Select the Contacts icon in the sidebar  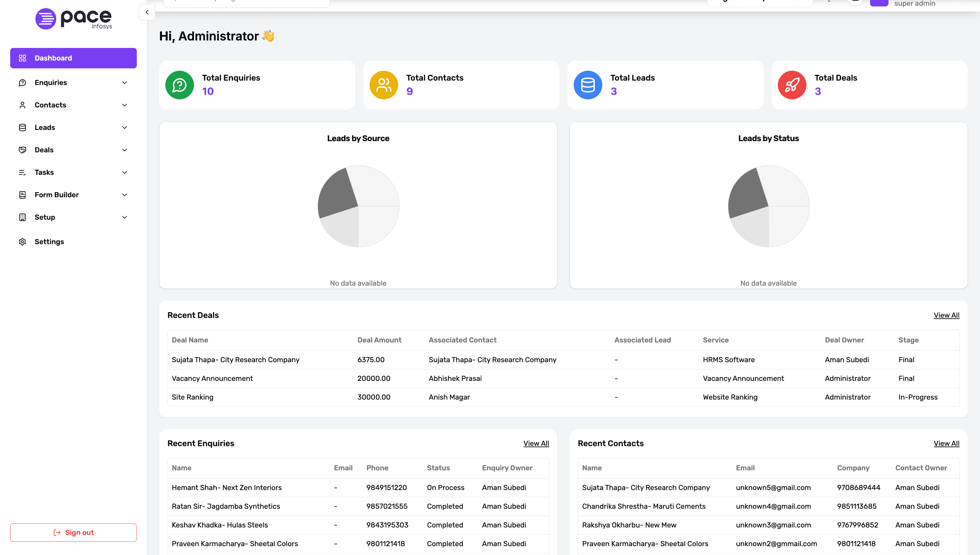[x=22, y=105]
